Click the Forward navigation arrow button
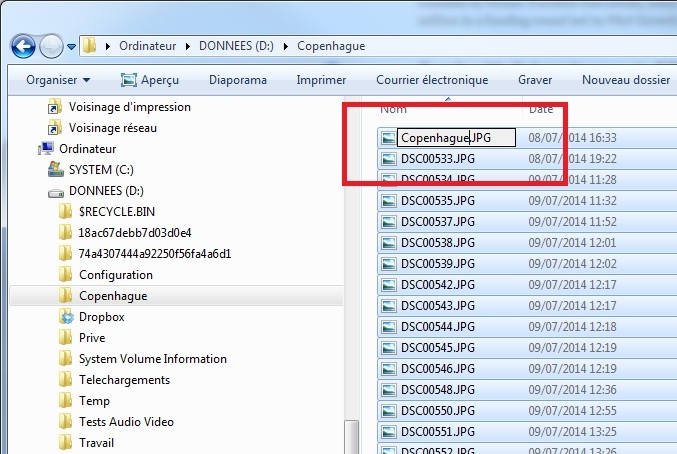Image resolution: width=677 pixels, height=454 pixels. click(53, 46)
